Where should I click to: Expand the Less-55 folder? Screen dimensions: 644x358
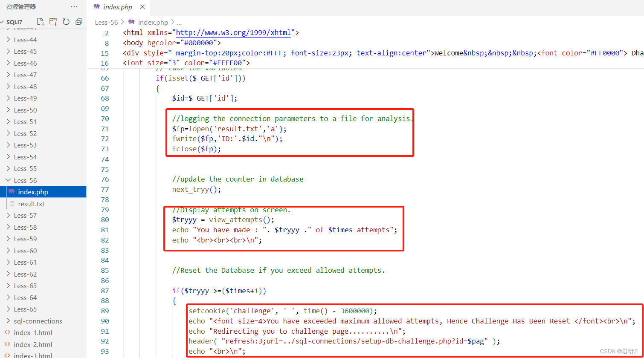pos(8,168)
